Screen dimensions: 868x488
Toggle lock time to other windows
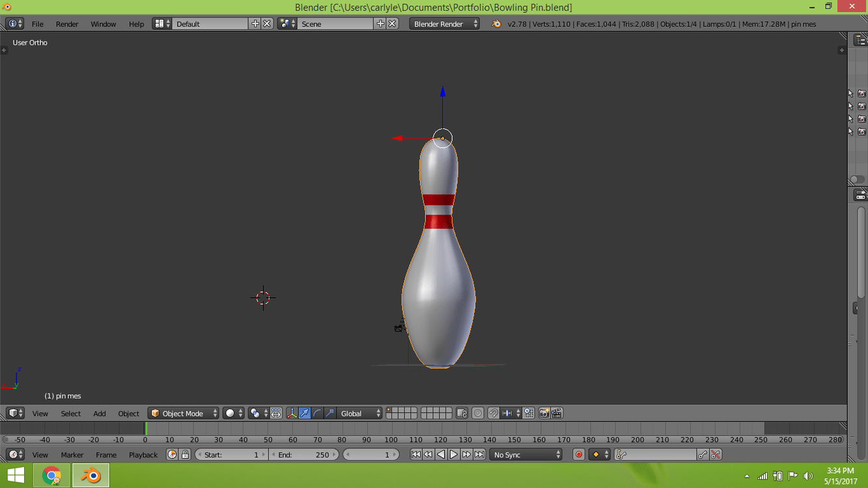[x=185, y=455]
